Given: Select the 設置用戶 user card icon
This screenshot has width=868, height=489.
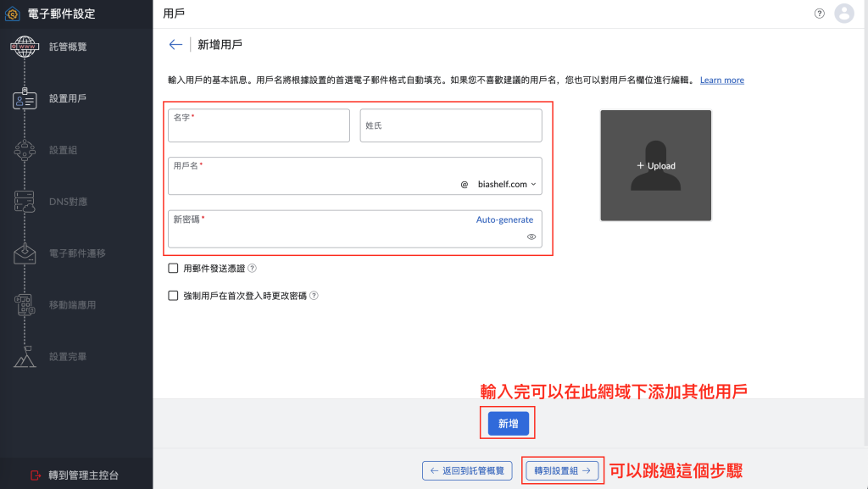Looking at the screenshot, I should point(25,98).
